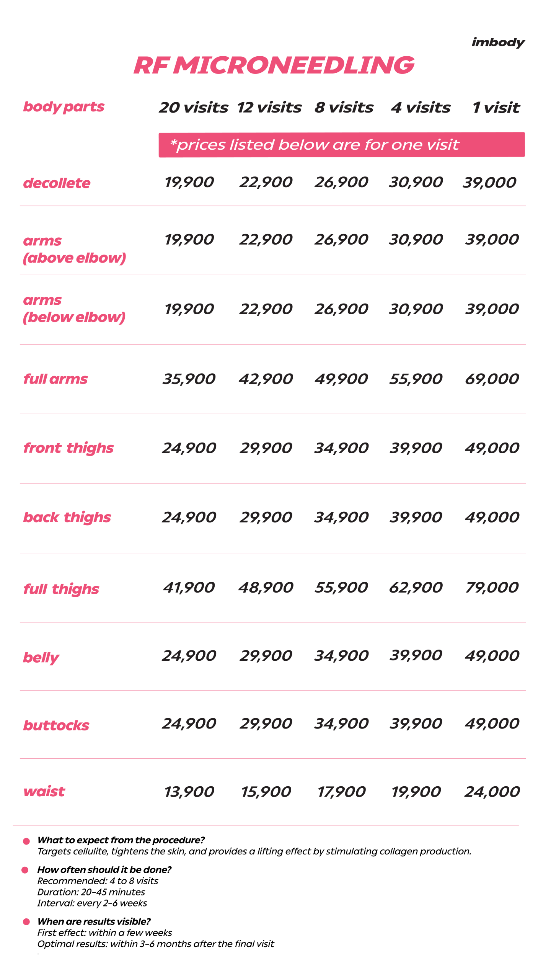Click 'Recommended: 4 to 8 visits' text
551x980 pixels.
[x=98, y=881]
